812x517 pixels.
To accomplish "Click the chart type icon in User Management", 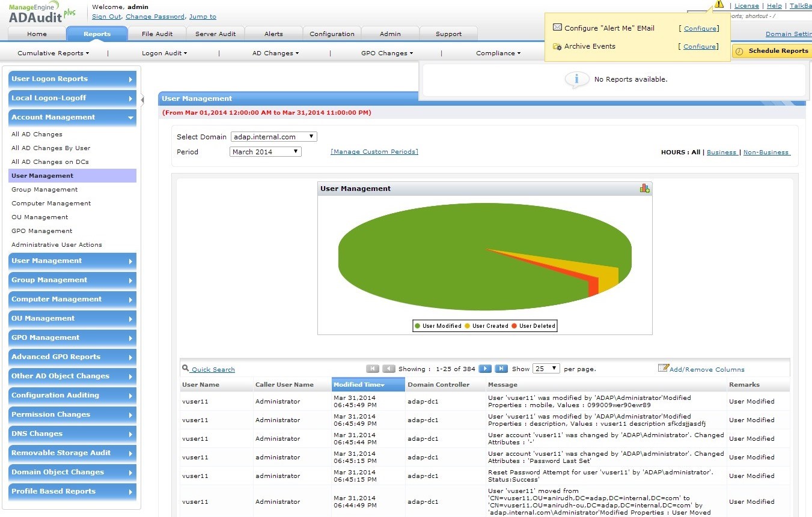I will 644,189.
